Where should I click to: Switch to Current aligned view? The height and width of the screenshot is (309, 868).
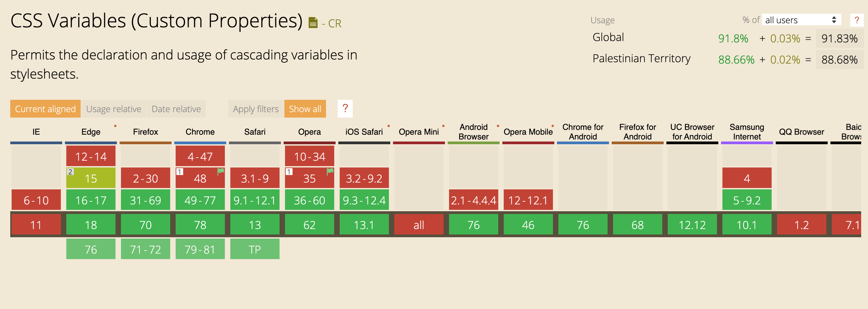click(x=45, y=109)
